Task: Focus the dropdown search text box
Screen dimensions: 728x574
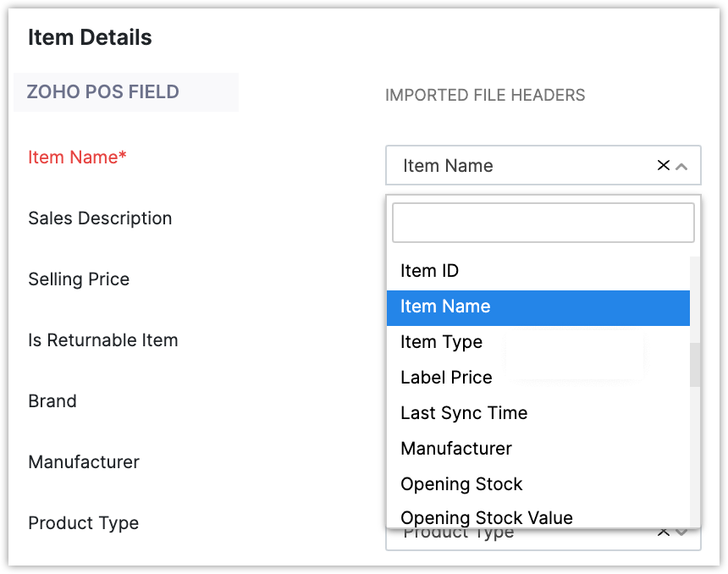Action: point(543,223)
